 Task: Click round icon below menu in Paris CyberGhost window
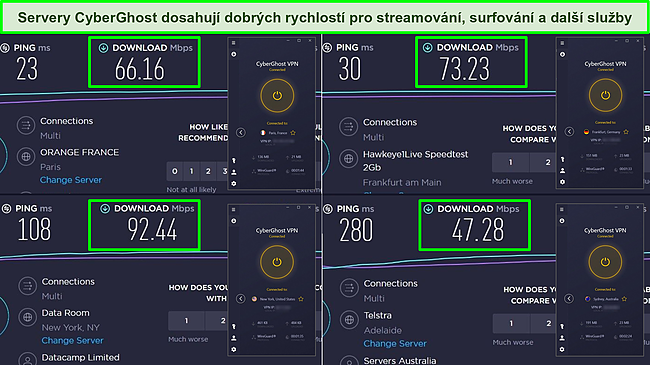coord(234,54)
